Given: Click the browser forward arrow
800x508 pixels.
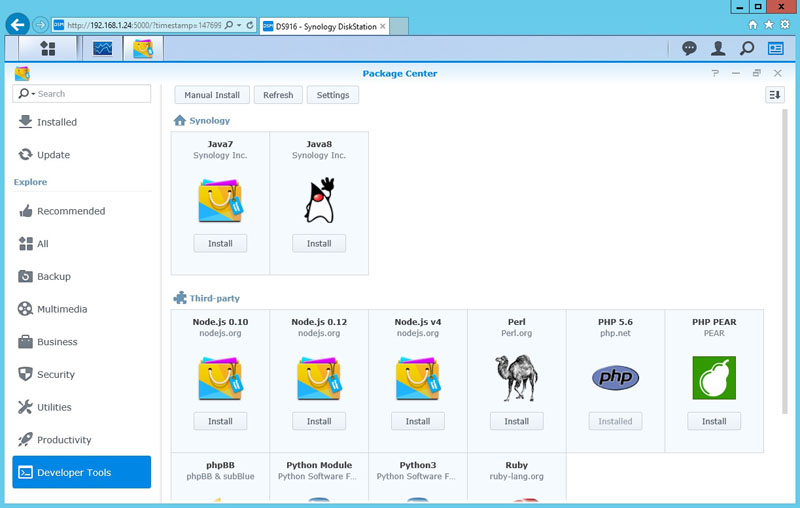Looking at the screenshot, I should pyautogui.click(x=40, y=24).
